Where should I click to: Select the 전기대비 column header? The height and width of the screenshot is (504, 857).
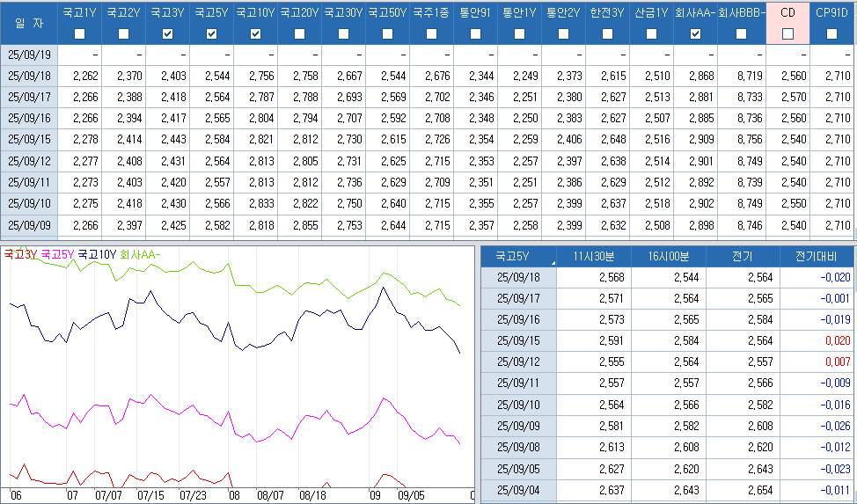817,256
